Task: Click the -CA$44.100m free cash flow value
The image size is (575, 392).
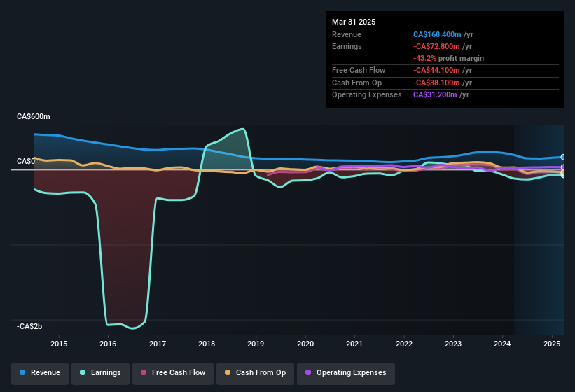Action: [436, 70]
